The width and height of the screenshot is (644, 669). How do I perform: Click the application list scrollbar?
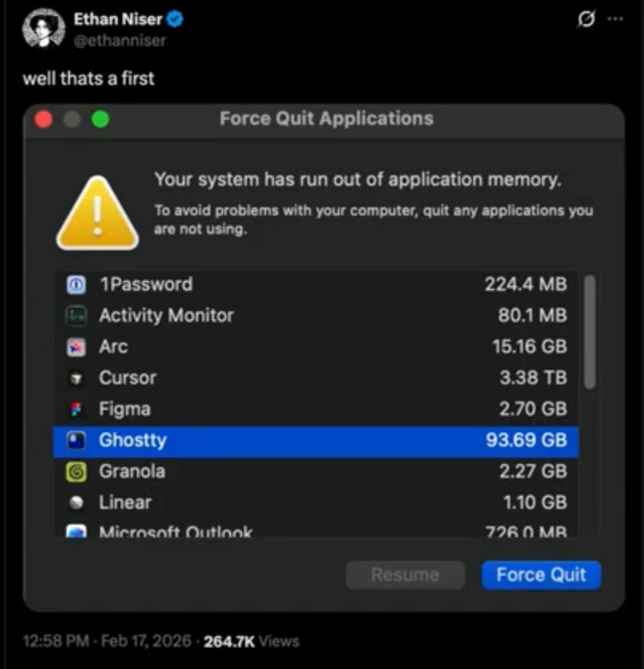pyautogui.click(x=590, y=333)
